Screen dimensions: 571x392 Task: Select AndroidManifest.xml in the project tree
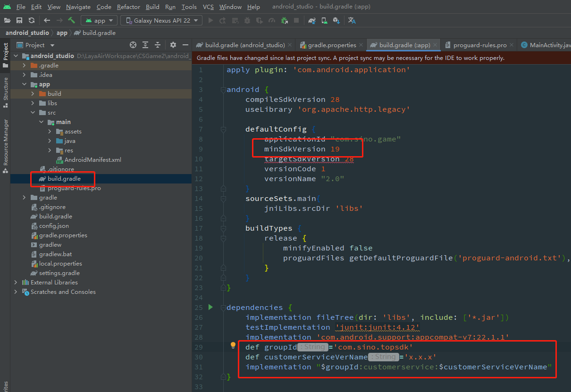click(x=92, y=159)
